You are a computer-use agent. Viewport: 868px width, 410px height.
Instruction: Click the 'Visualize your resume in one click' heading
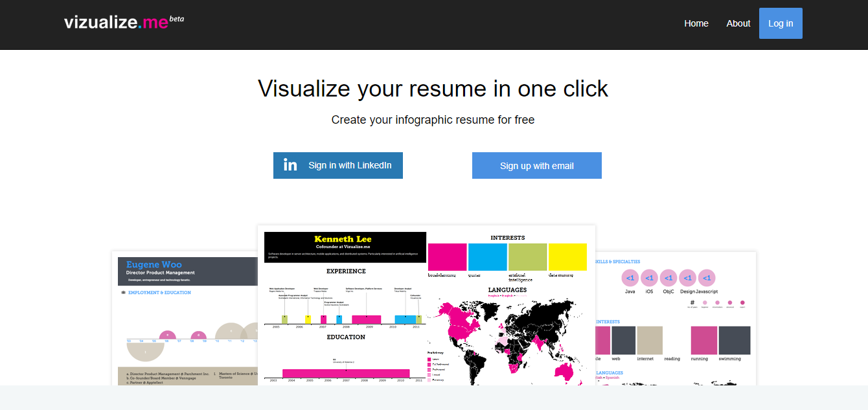pyautogui.click(x=433, y=88)
